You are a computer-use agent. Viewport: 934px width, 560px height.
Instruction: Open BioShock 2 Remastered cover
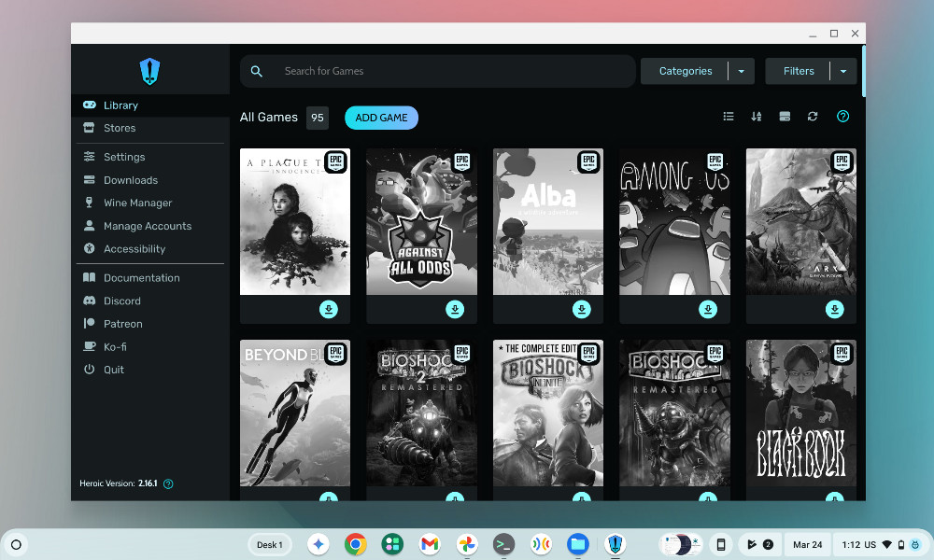pos(421,413)
